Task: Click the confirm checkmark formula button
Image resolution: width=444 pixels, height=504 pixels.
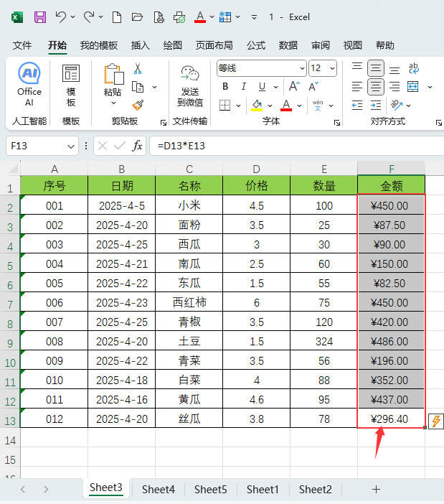Action: click(x=119, y=146)
